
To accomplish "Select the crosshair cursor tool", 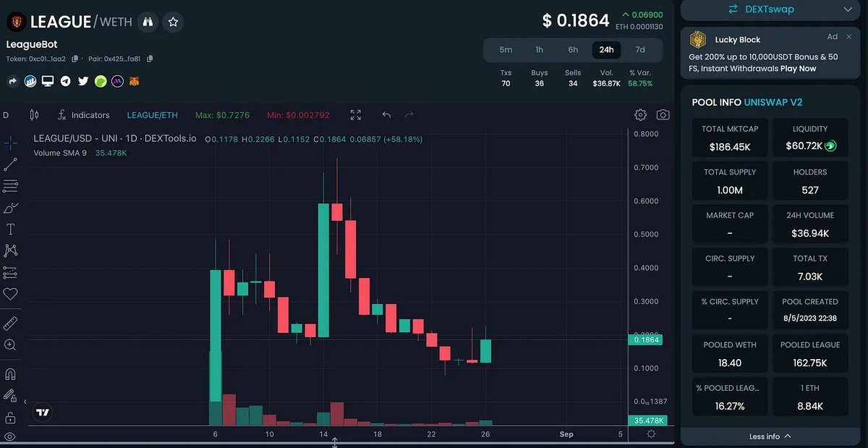I will [11, 143].
